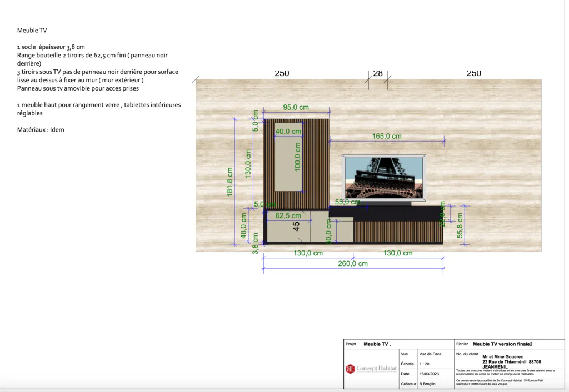Click the creator name "B Broglio"

[427, 384]
